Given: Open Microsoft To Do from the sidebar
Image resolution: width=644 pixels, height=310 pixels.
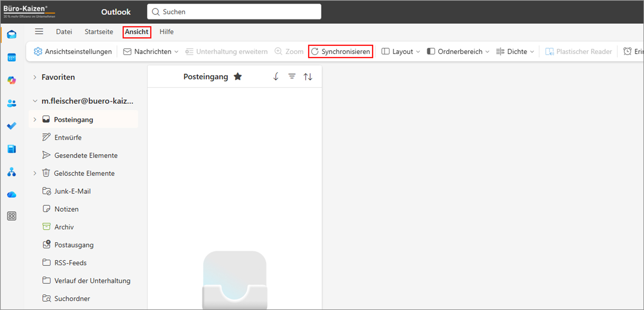Looking at the screenshot, I should coord(12,125).
